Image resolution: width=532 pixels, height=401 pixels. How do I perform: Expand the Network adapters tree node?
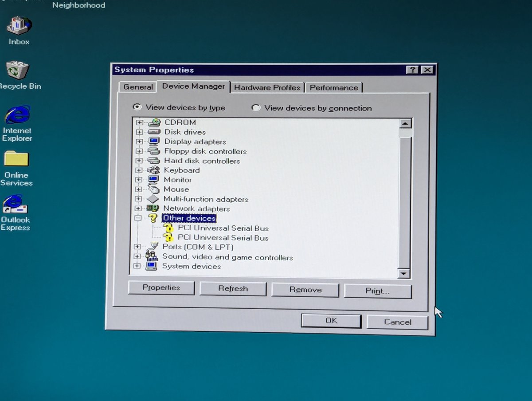138,208
